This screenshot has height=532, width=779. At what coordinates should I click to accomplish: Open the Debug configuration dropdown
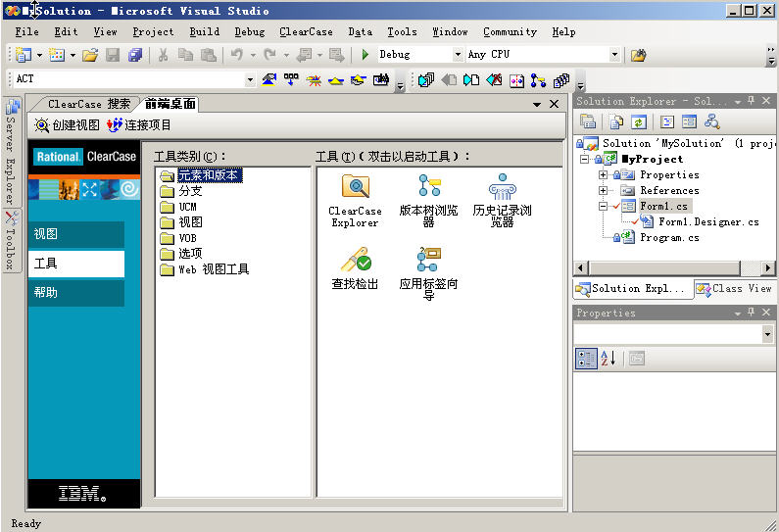click(x=458, y=55)
